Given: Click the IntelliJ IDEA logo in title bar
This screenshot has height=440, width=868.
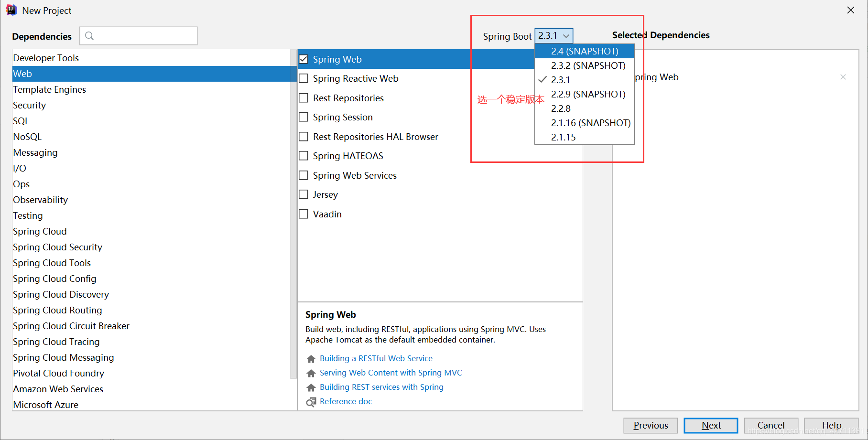Looking at the screenshot, I should click(11, 10).
